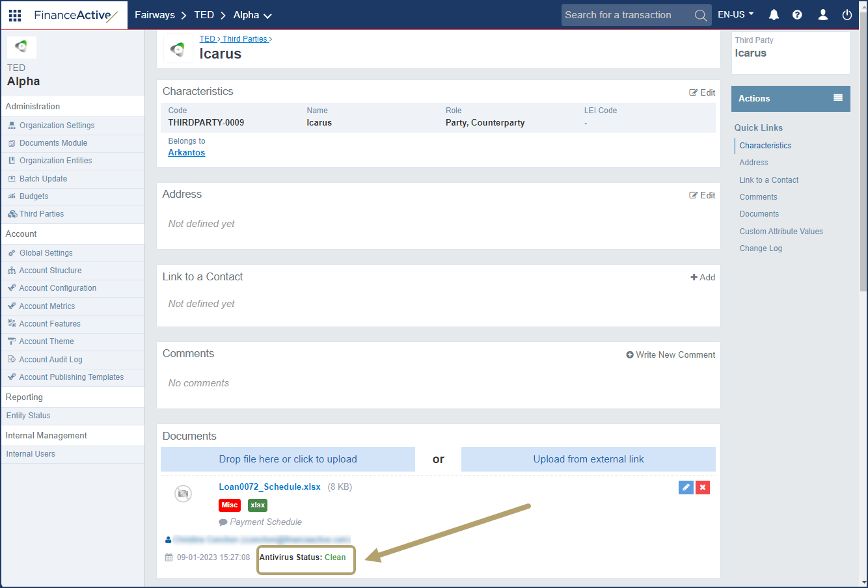Click the power logout icon
The height and width of the screenshot is (588, 868).
click(x=847, y=14)
